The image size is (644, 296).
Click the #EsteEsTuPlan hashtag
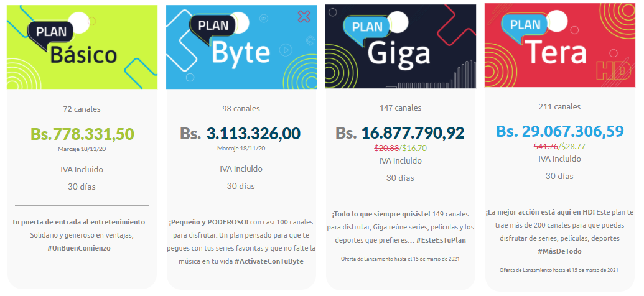pos(443,240)
